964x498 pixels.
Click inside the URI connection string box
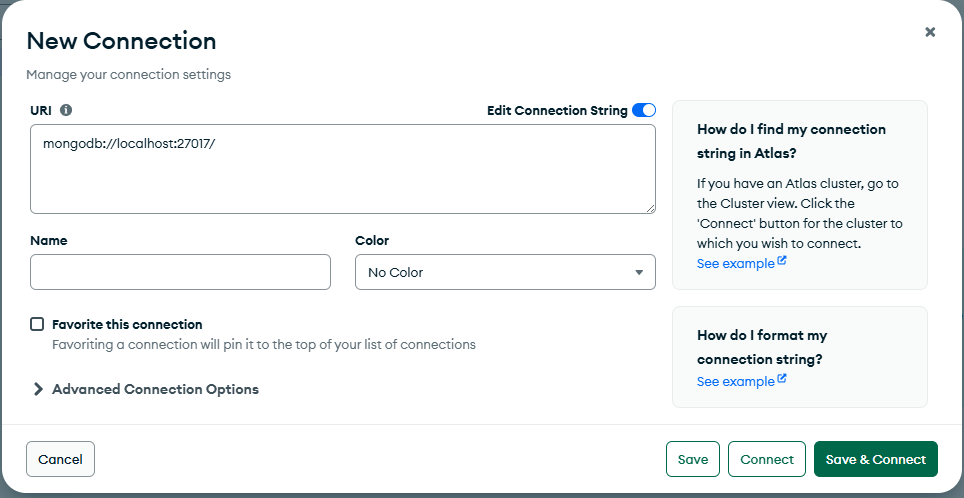(x=342, y=169)
